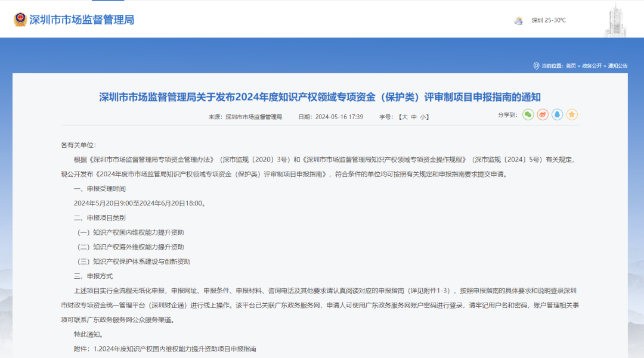Screen dimensions: 644x358
Task: Share to Qzone star icon
Action: pos(572,114)
